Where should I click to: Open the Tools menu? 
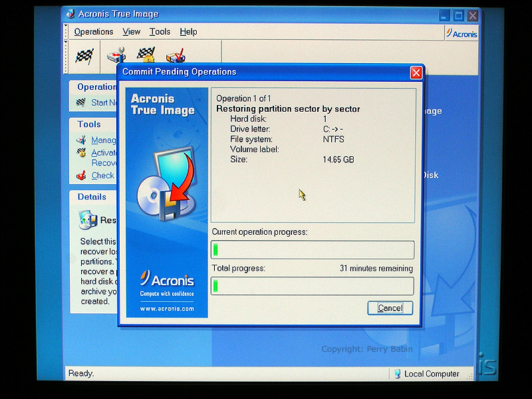click(160, 31)
